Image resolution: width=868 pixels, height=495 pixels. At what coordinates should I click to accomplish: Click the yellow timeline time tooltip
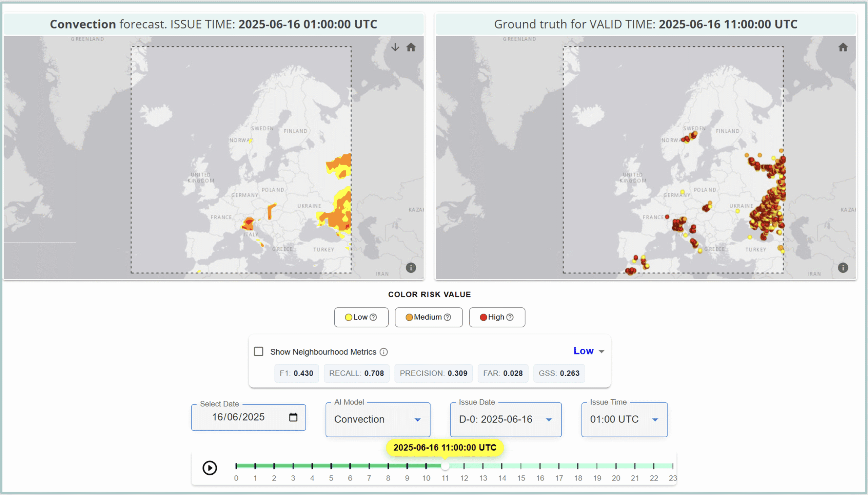[x=445, y=448]
